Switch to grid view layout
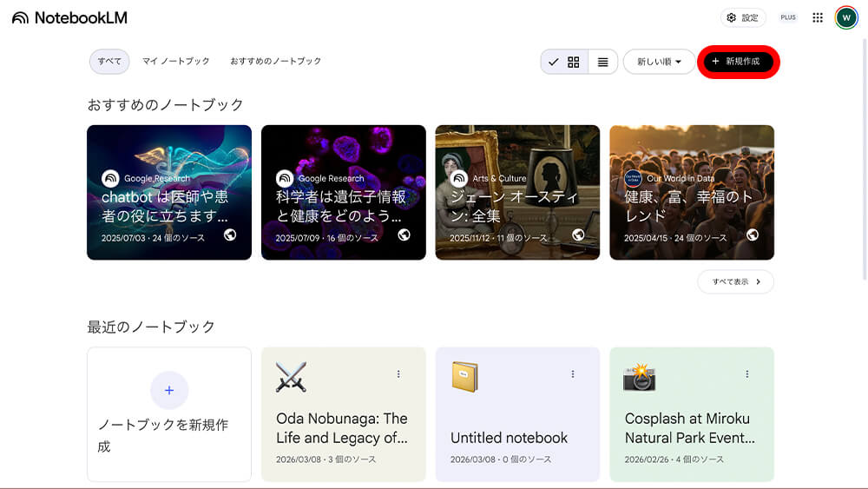Image resolution: width=868 pixels, height=489 pixels. pos(573,62)
